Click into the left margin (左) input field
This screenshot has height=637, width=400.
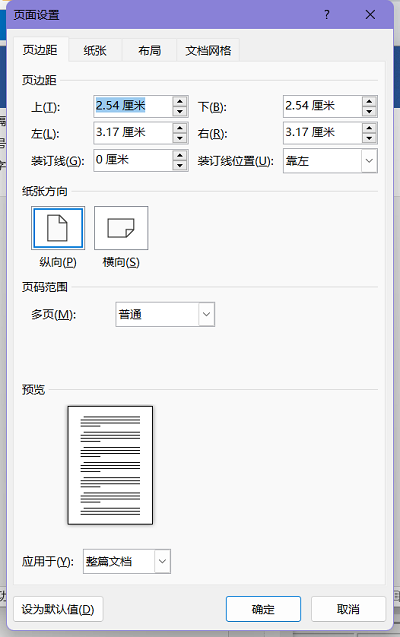(x=133, y=133)
